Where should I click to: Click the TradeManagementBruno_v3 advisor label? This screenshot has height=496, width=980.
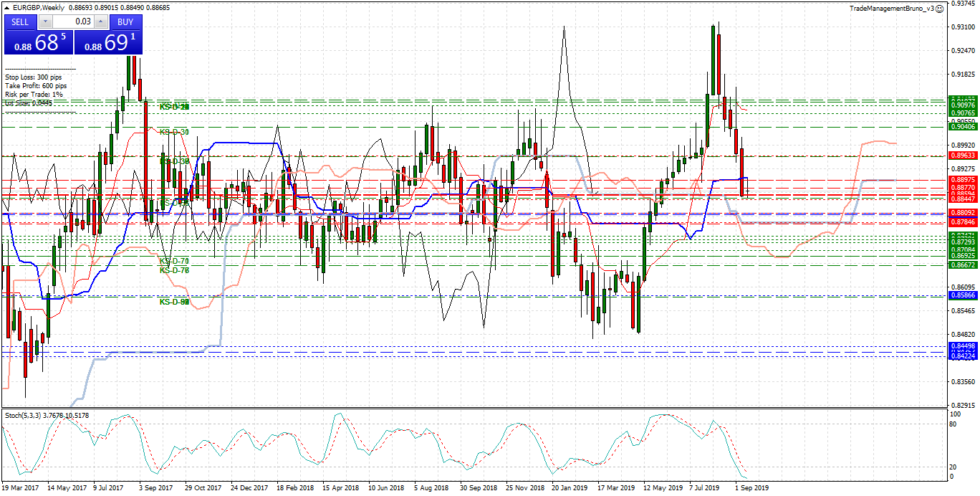click(891, 8)
